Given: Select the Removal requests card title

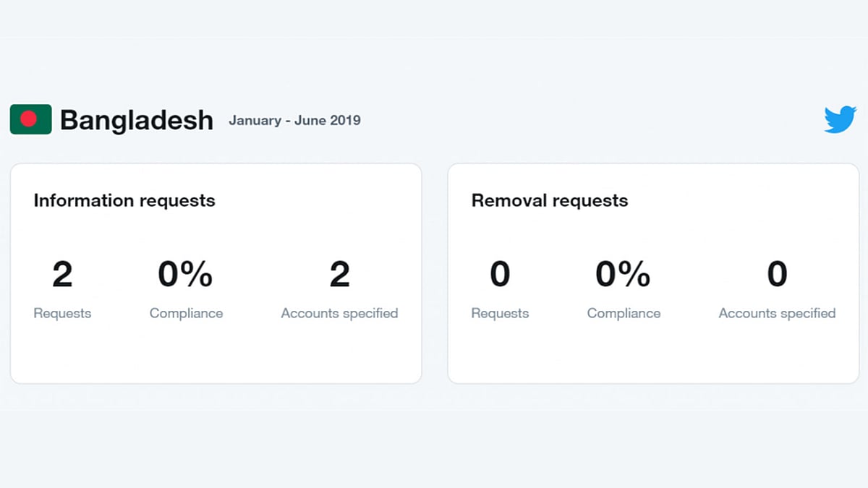Looking at the screenshot, I should 550,200.
